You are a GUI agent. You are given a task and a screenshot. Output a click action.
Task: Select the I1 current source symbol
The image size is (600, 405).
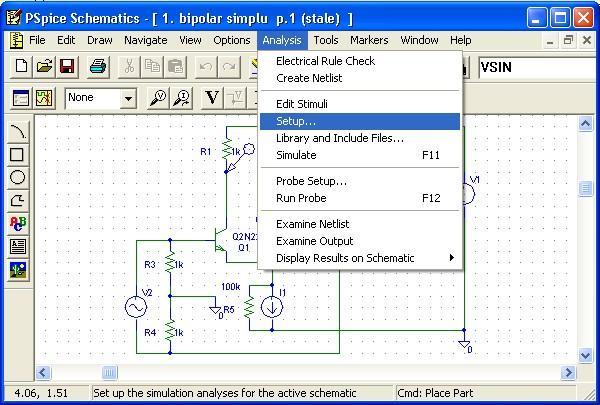click(272, 307)
